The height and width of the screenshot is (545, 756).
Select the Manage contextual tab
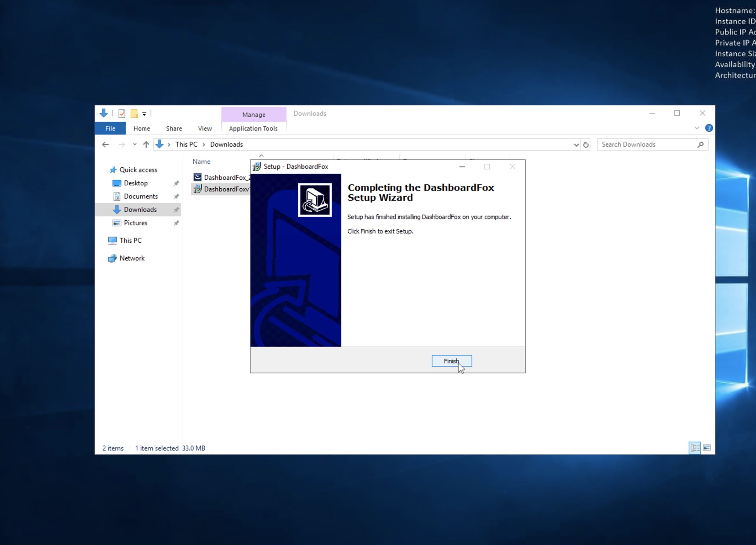pos(254,114)
